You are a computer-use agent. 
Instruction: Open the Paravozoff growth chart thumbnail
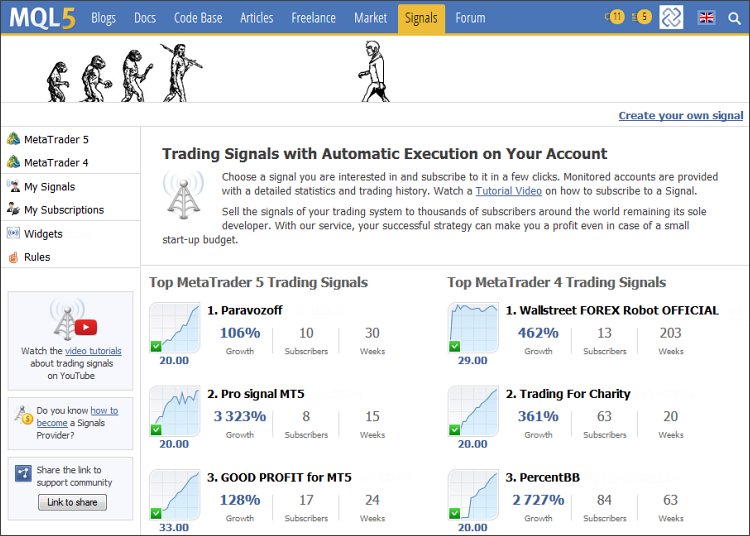click(175, 328)
